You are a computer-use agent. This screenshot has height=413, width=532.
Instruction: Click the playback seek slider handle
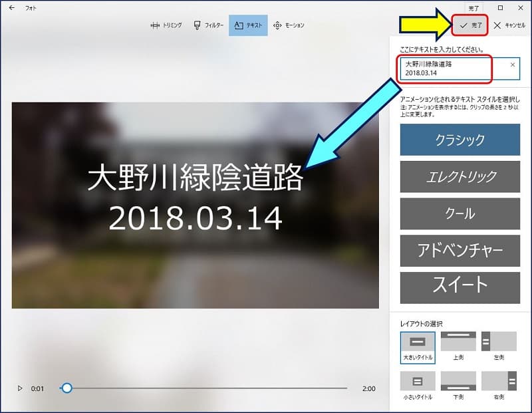click(66, 388)
